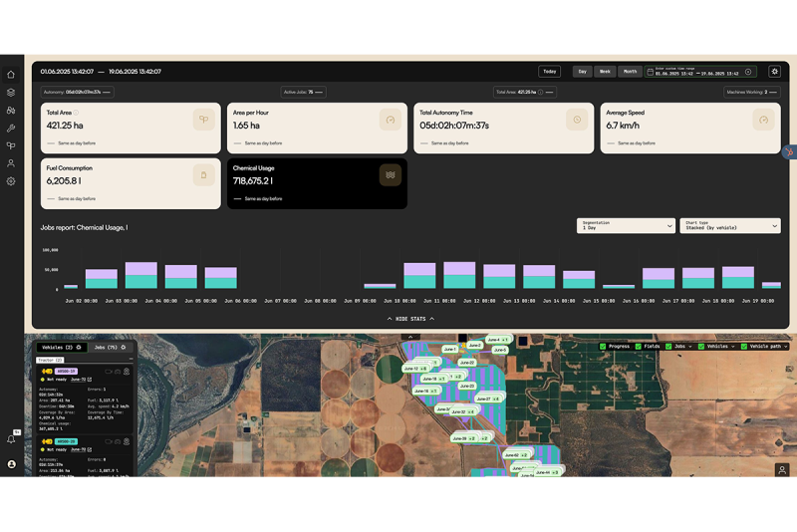Click the teal vehicle ID tag

(x=66, y=441)
